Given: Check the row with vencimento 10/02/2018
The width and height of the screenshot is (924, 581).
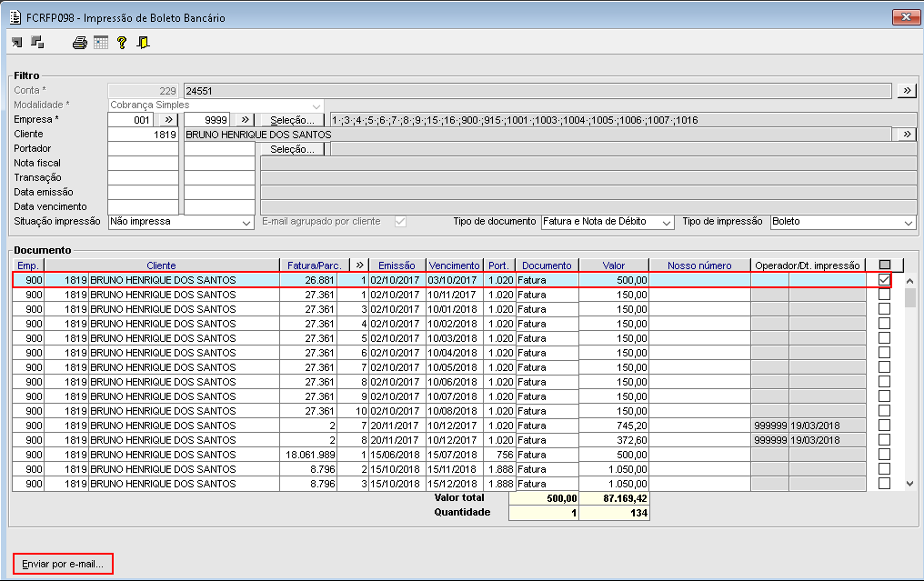Looking at the screenshot, I should (x=884, y=324).
